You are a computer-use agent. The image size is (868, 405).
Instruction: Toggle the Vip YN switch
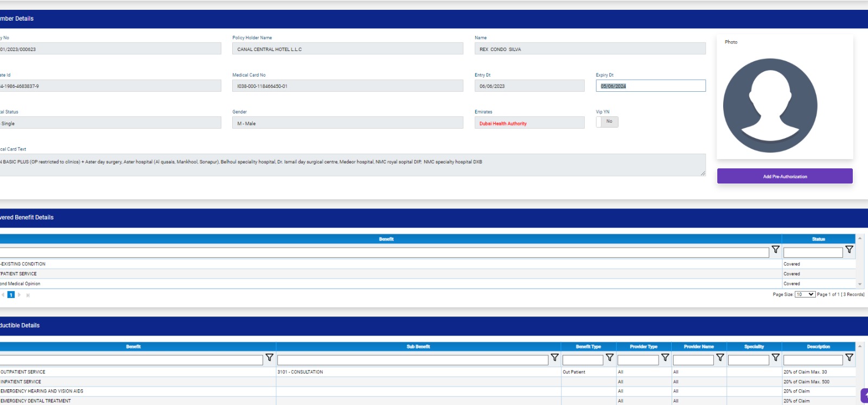[607, 122]
